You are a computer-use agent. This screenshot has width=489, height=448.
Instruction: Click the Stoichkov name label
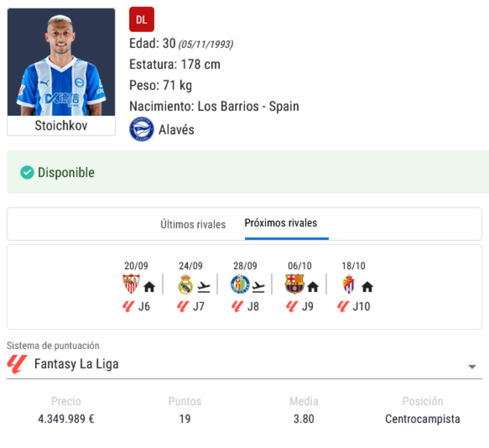click(x=61, y=125)
